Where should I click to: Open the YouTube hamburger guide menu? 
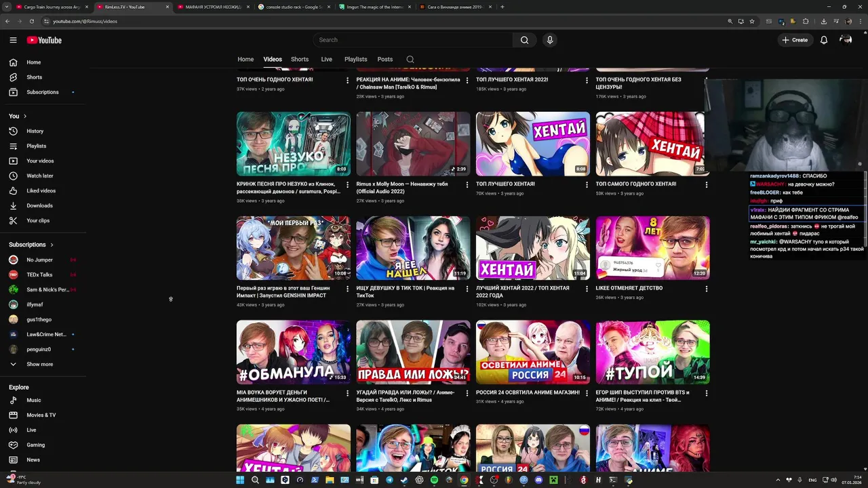[x=13, y=40]
